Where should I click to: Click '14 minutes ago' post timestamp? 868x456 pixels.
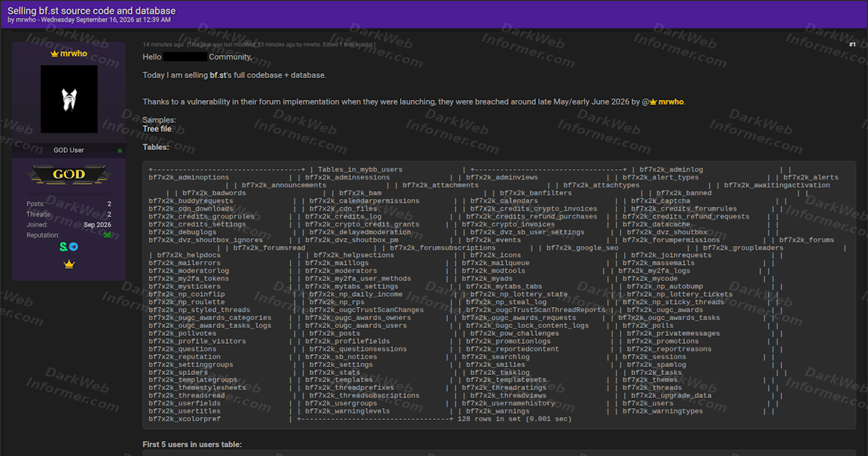[x=163, y=45]
